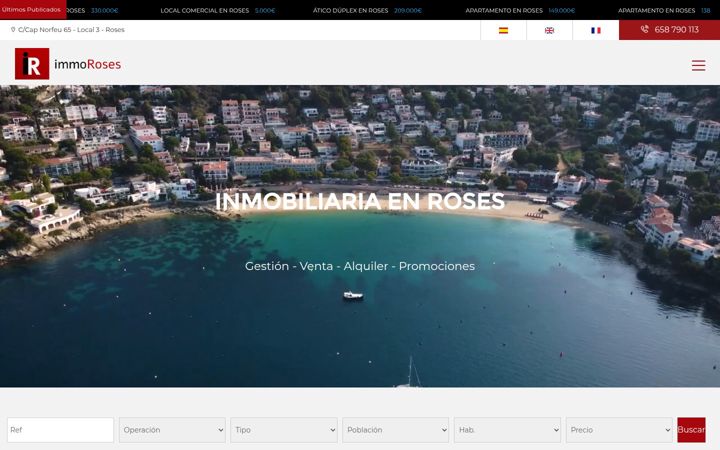Open Apartamento en Roses 149.000€ listing
The image size is (720, 450).
coord(520,10)
